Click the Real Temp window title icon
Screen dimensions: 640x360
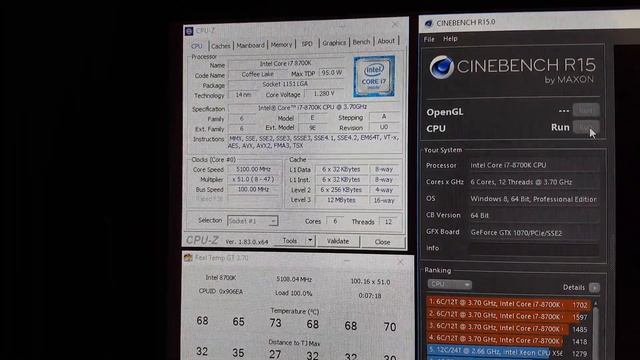[x=188, y=258]
